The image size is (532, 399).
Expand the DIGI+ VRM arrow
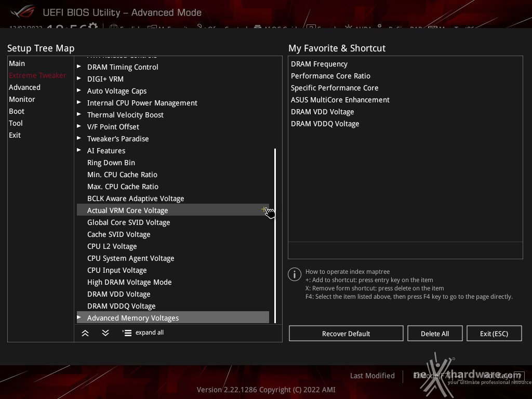[x=79, y=78]
